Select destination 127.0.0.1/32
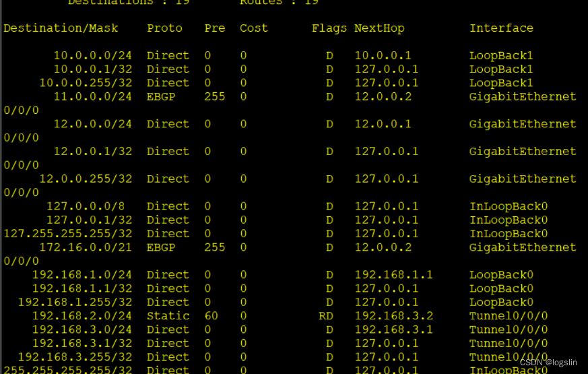 (x=90, y=220)
